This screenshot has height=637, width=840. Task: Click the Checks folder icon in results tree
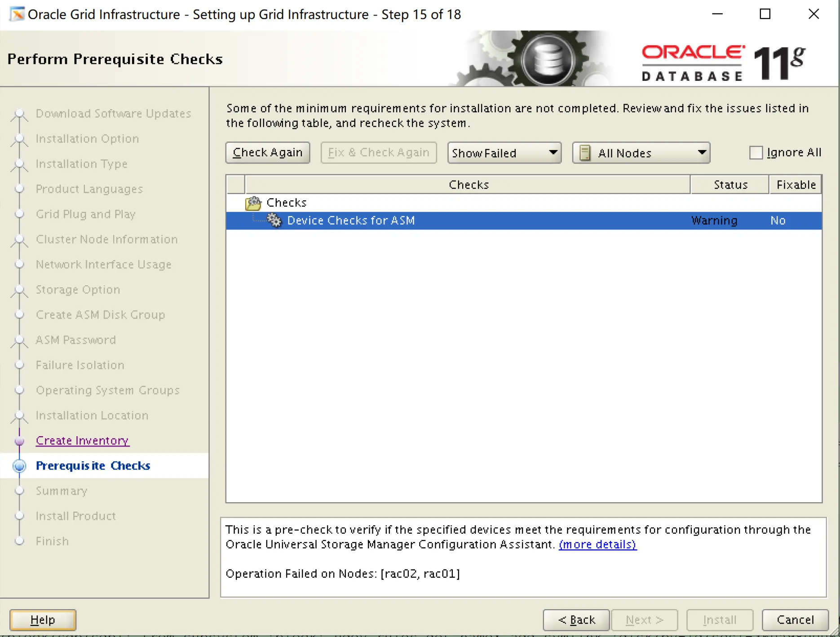[x=254, y=203]
